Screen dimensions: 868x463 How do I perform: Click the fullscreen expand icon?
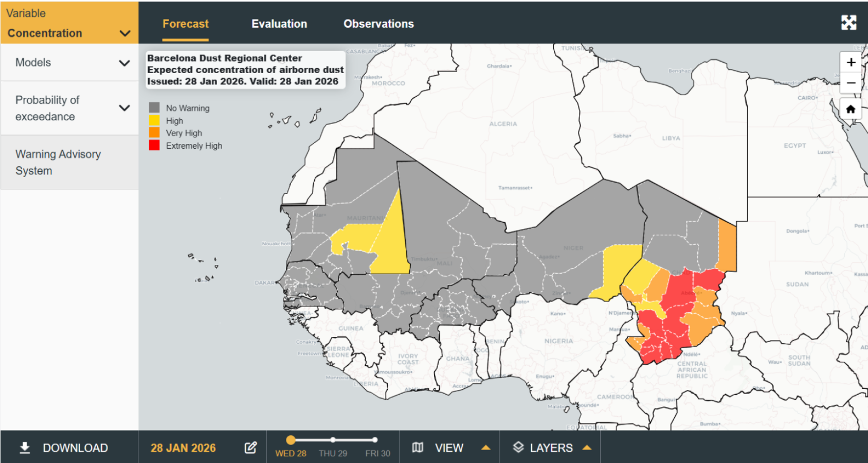[849, 23]
